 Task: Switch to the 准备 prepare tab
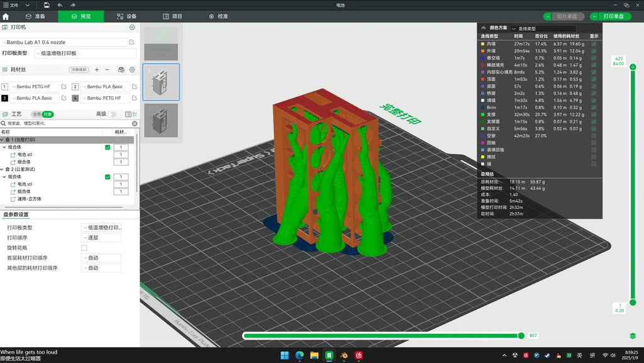tap(35, 16)
